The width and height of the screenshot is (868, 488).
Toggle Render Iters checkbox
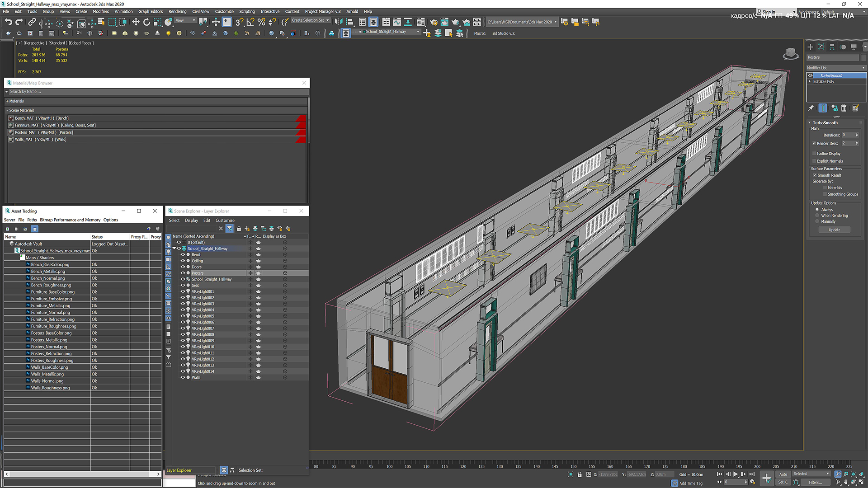(x=814, y=143)
